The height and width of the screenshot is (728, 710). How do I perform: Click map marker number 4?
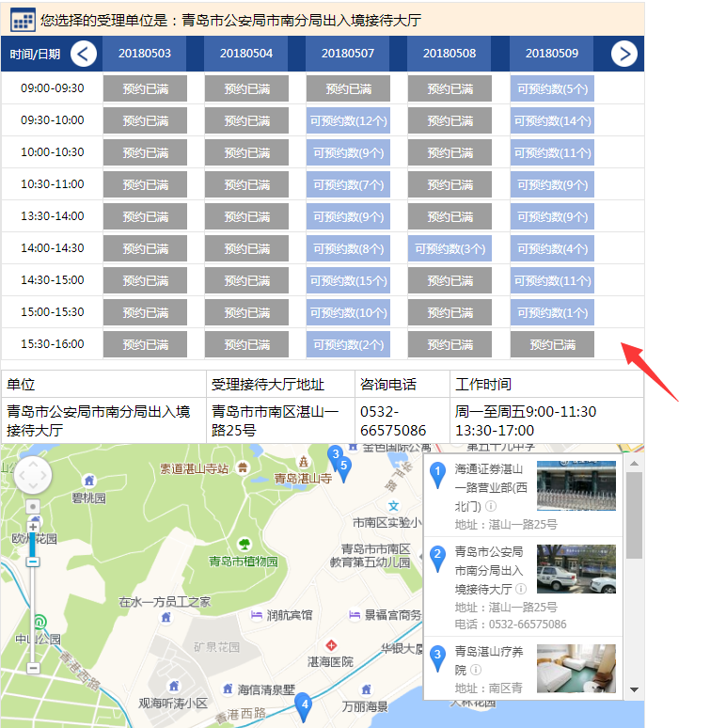coord(304,706)
